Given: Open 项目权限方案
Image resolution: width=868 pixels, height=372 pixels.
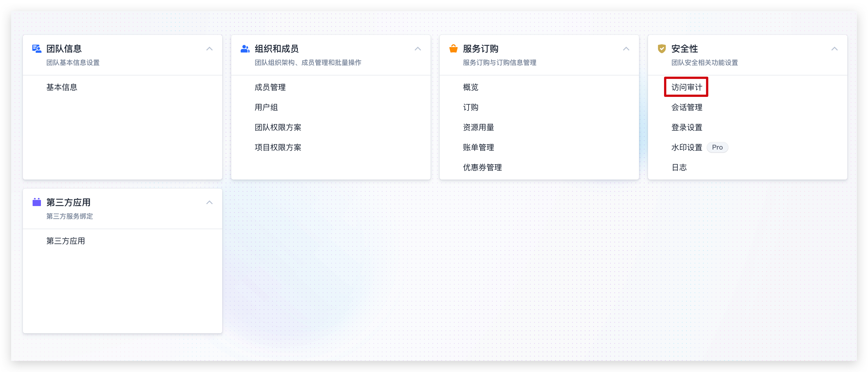Looking at the screenshot, I should [x=278, y=147].
